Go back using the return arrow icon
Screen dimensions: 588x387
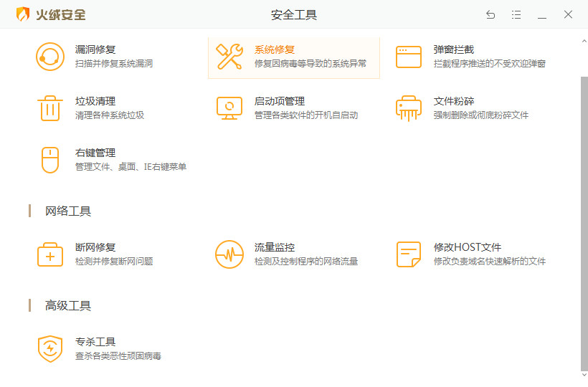(490, 14)
